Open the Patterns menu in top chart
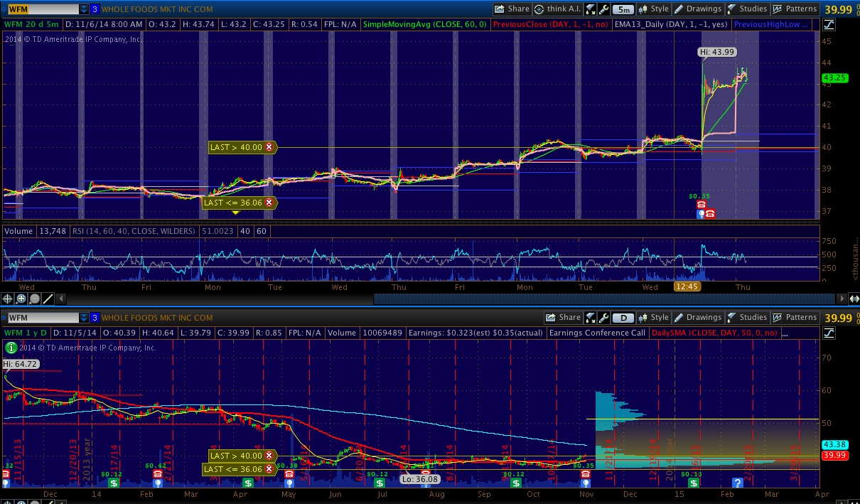The width and height of the screenshot is (860, 504). pos(795,9)
